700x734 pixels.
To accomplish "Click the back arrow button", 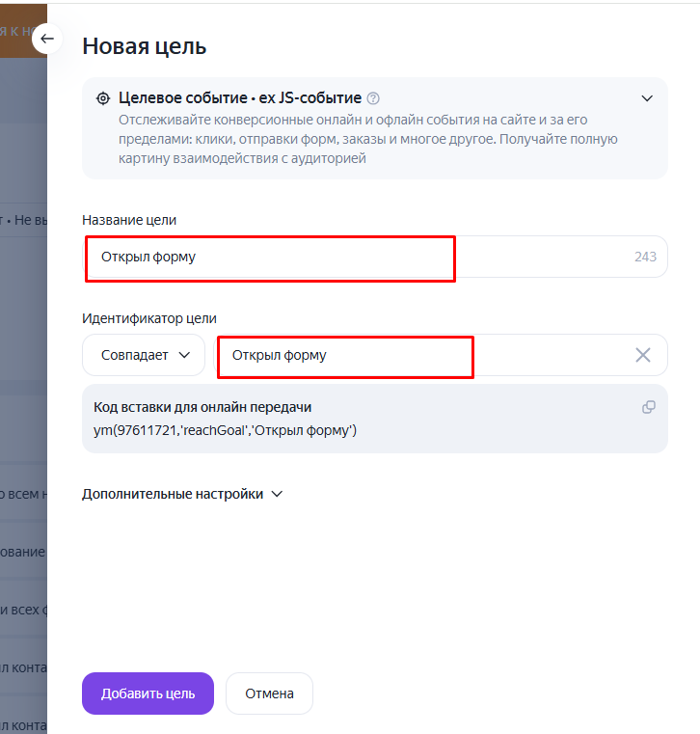I will (47, 39).
